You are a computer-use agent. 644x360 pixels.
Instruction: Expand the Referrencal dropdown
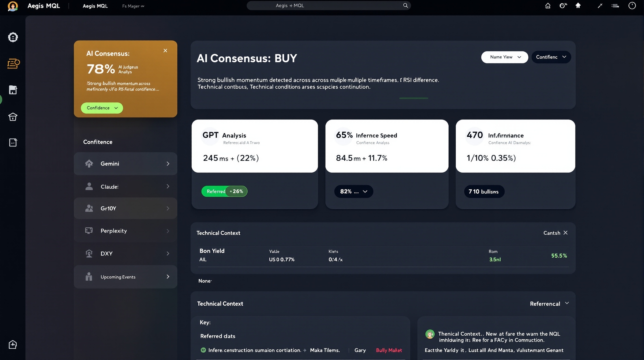(549, 304)
